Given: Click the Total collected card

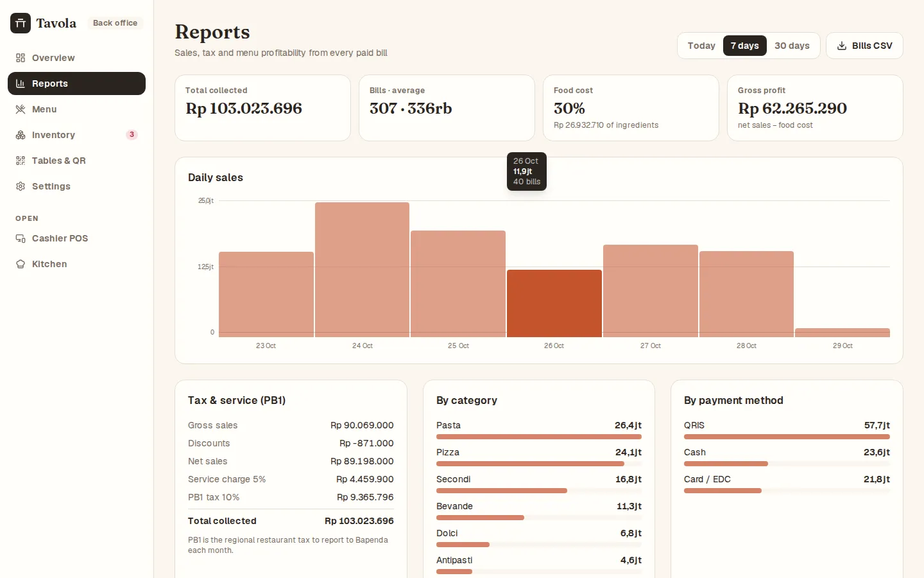Looking at the screenshot, I should (262, 108).
